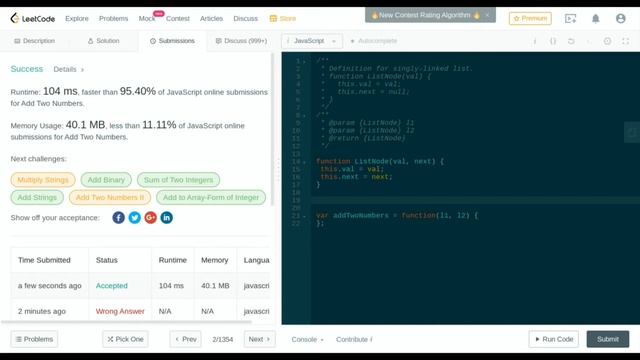Reset code to default icon
Viewport: 640px width, 360px height.
(x=571, y=41)
